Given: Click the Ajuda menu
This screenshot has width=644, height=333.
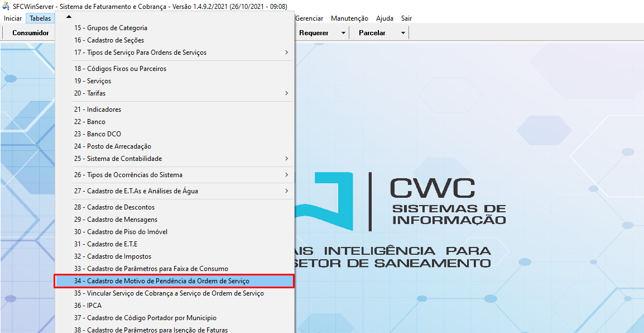Looking at the screenshot, I should tap(385, 18).
